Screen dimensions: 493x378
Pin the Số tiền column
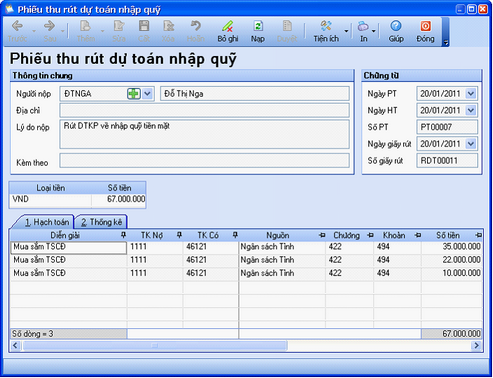(x=478, y=235)
